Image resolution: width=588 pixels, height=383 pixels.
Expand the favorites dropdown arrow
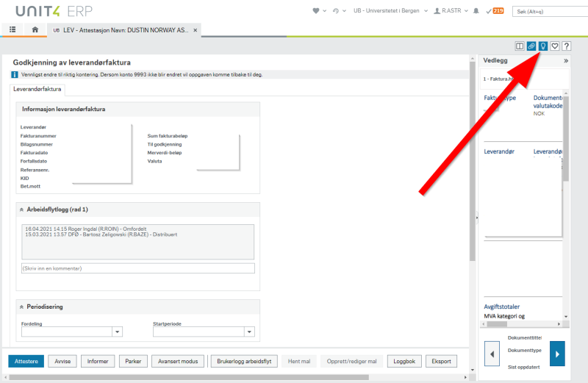point(324,11)
